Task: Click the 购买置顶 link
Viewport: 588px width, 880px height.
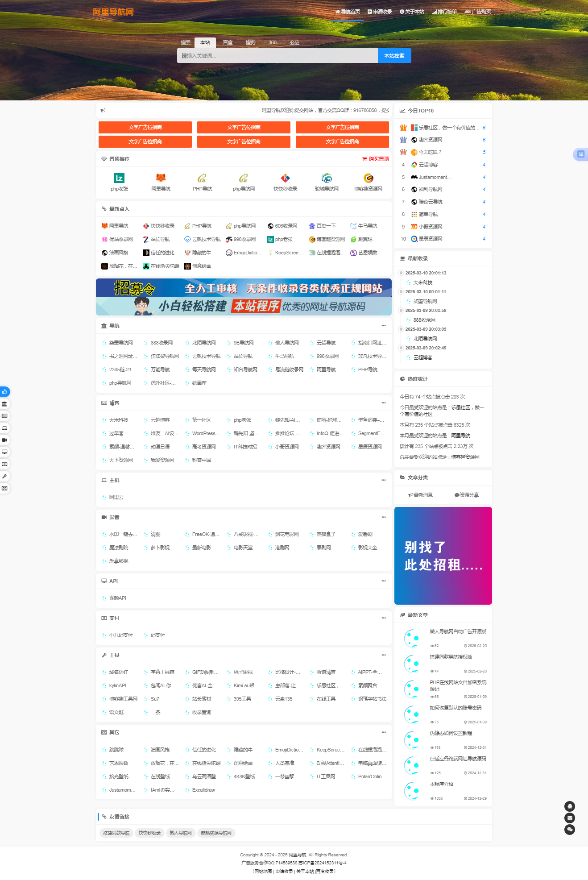Action: (x=376, y=159)
